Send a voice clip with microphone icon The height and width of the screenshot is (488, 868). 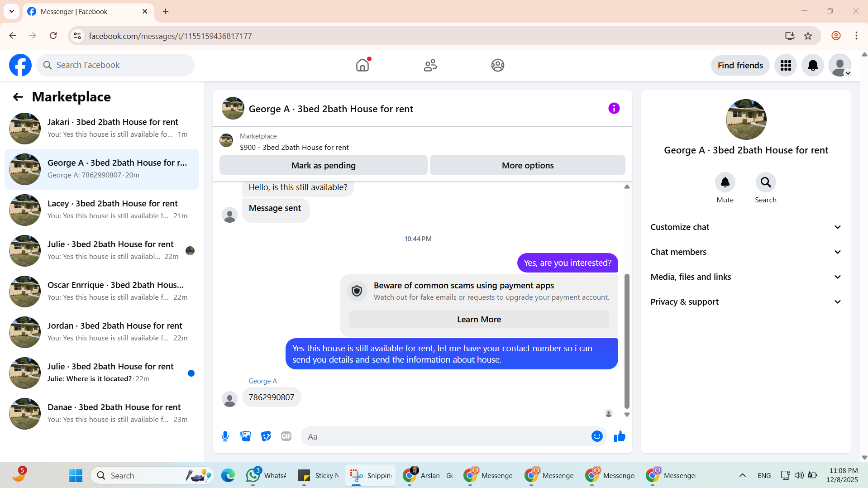tap(225, 436)
